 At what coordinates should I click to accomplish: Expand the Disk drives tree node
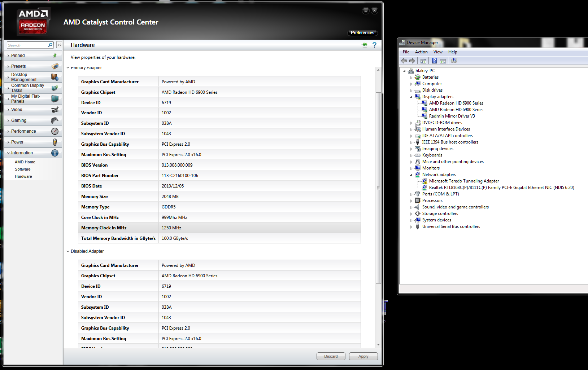tap(411, 91)
